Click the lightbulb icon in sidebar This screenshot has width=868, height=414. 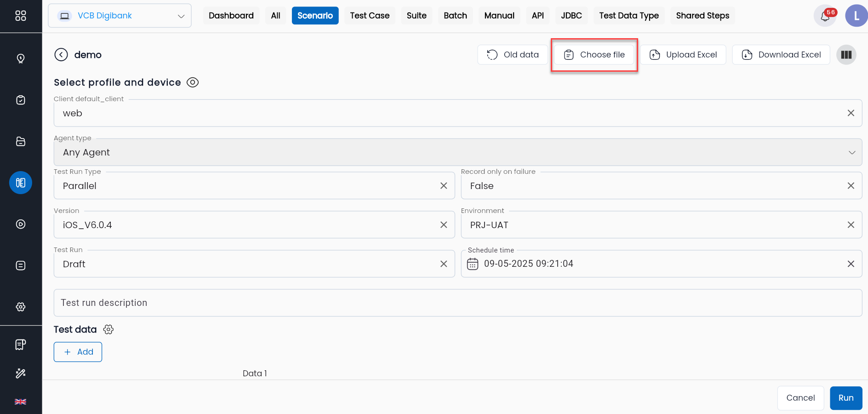click(21, 58)
